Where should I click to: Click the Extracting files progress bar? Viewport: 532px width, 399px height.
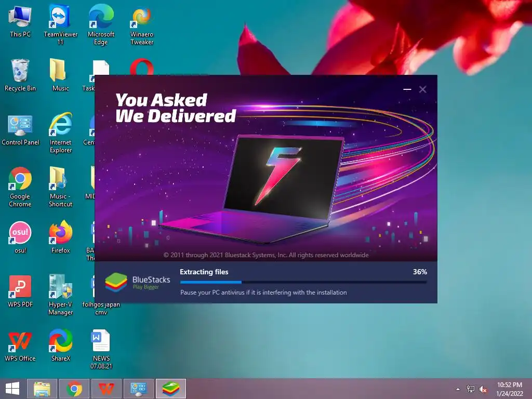[x=303, y=282]
